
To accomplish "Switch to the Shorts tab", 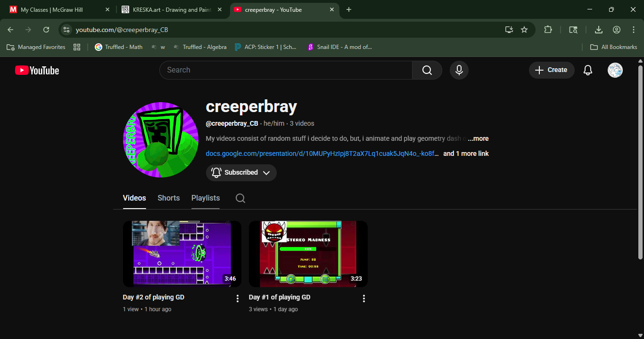I will [x=168, y=198].
